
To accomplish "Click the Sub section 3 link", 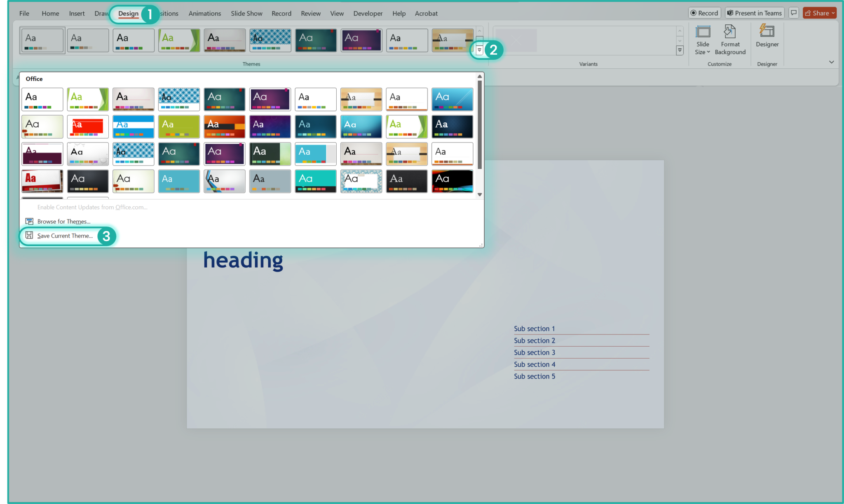I will coord(534,352).
